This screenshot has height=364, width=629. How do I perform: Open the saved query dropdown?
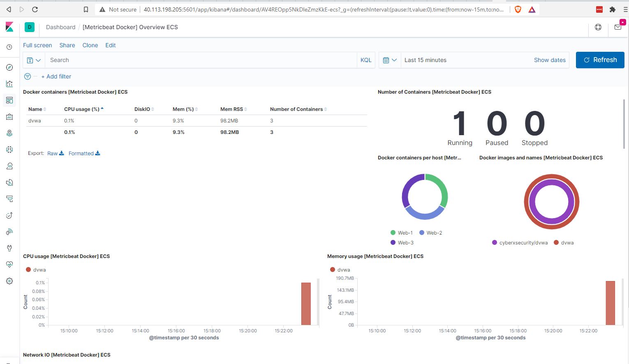pyautogui.click(x=34, y=60)
